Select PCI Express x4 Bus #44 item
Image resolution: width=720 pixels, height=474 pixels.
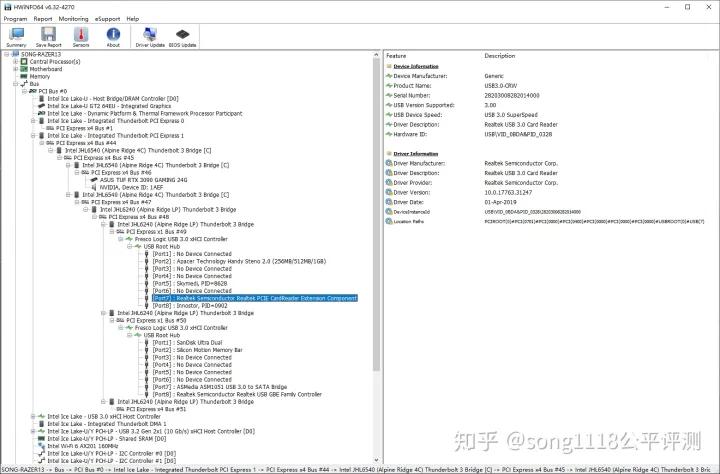coord(86,143)
